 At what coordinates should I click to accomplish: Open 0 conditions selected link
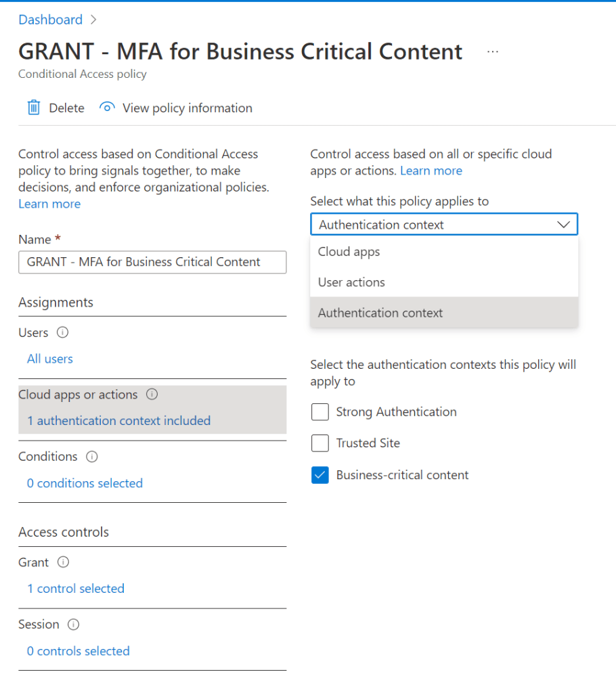[x=85, y=483]
